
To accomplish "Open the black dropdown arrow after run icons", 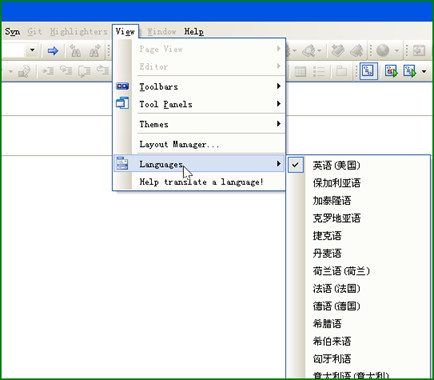I will point(424,71).
